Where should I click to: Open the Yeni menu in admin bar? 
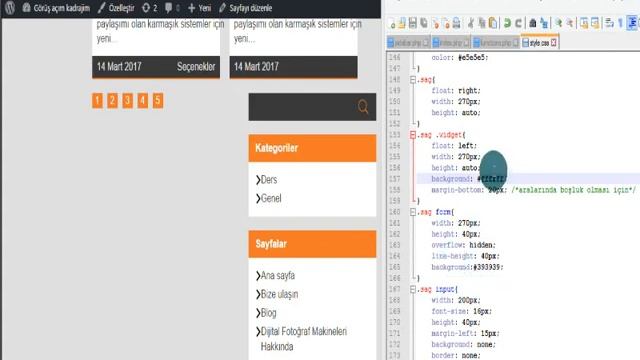[x=200, y=8]
